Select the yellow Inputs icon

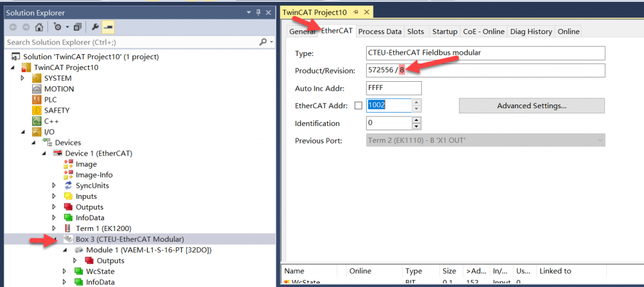click(x=68, y=196)
